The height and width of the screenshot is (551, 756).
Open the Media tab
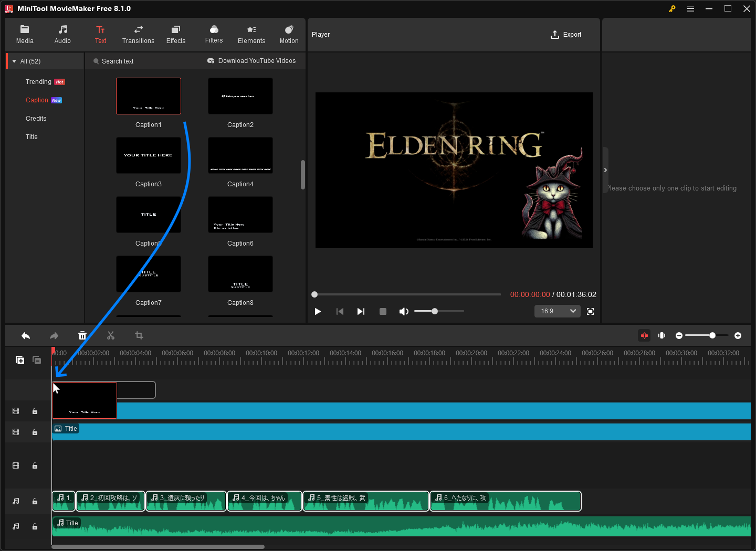pyautogui.click(x=25, y=35)
